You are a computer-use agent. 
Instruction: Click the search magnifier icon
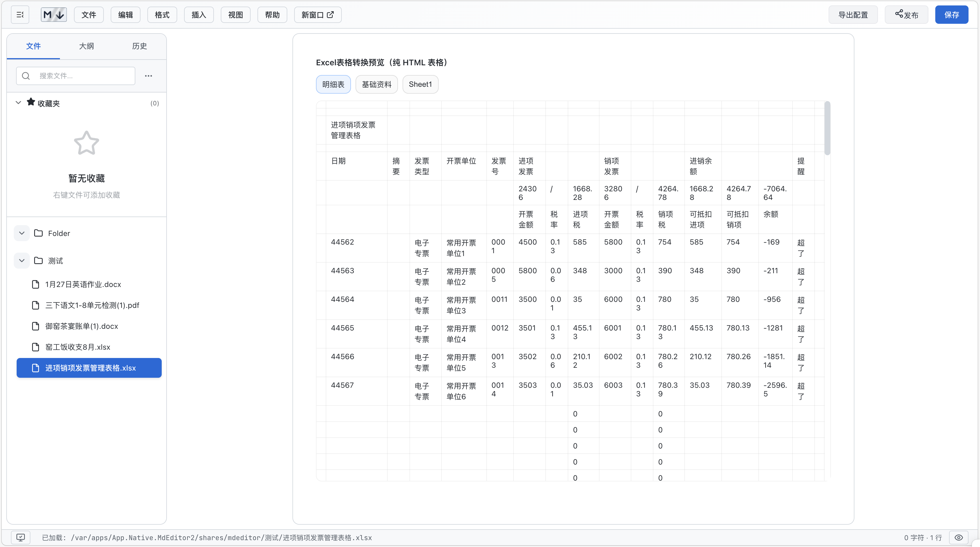26,76
